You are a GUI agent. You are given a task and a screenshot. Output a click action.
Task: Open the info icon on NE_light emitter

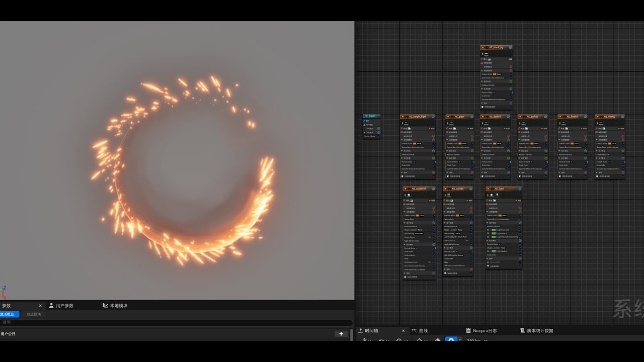[x=520, y=189]
